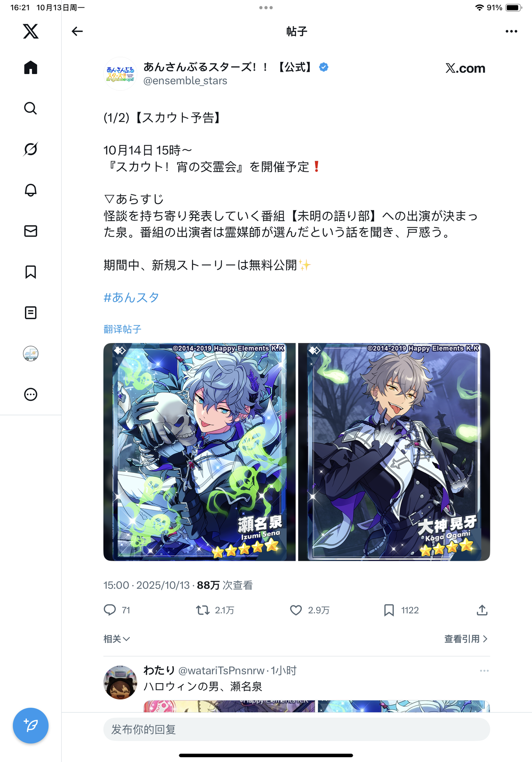Image resolution: width=532 pixels, height=762 pixels.
Task: Open the Izumi Sena card image
Action: pyautogui.click(x=199, y=452)
